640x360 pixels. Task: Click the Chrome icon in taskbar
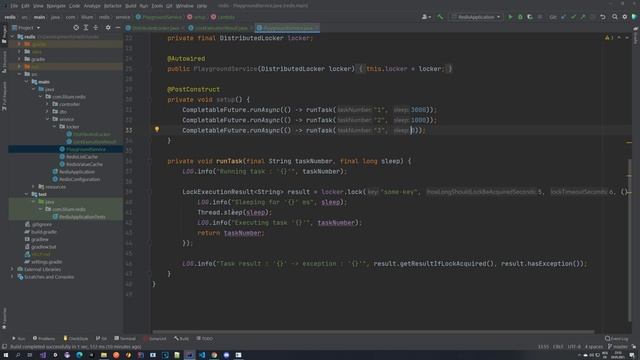[x=214, y=355]
